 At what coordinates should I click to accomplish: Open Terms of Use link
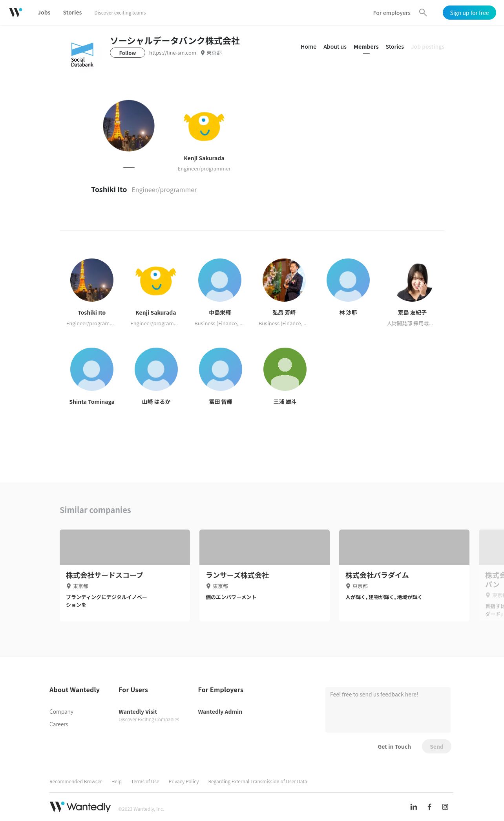145,782
